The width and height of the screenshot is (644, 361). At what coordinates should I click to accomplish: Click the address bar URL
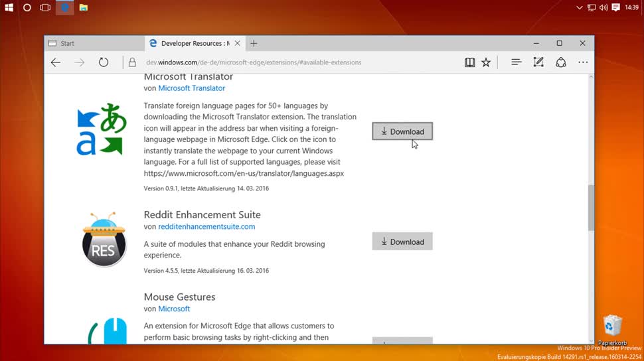(x=254, y=62)
